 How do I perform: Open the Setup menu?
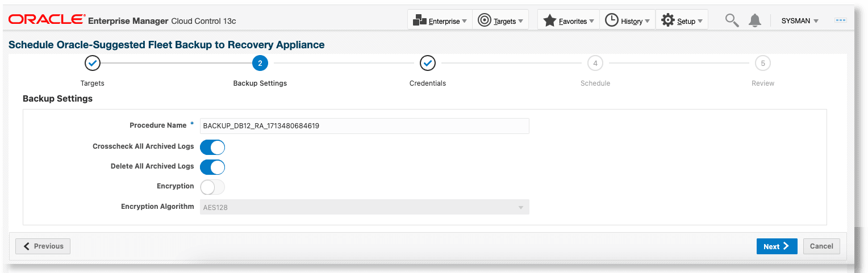(x=682, y=20)
